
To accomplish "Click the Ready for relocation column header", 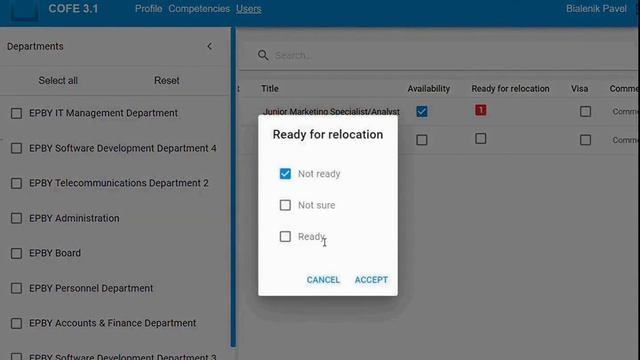I will (510, 89).
